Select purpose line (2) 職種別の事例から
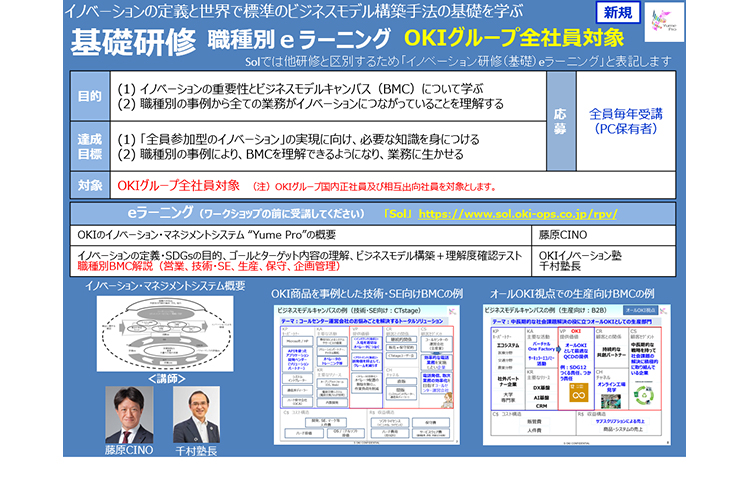 (310, 104)
